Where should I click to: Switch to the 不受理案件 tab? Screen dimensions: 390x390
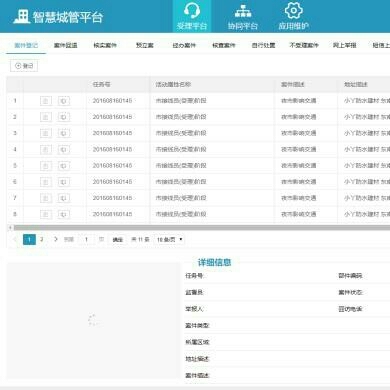coord(304,45)
